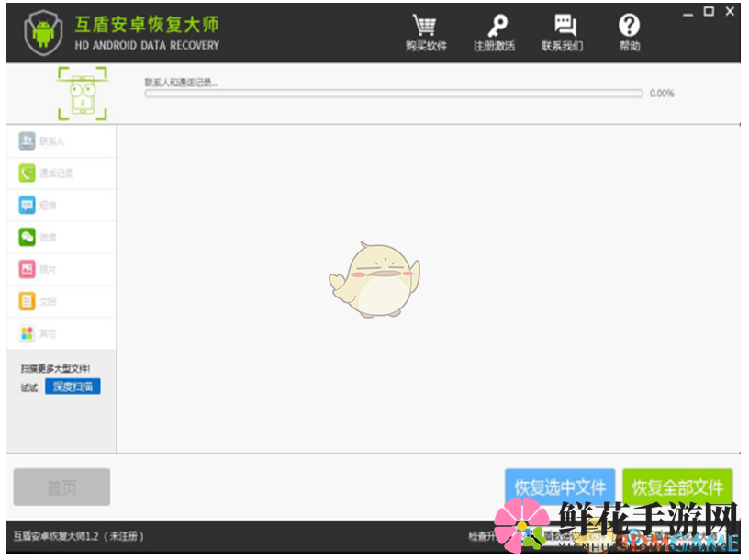
Task: Click the 0.00% progress percentage text
Action: click(662, 94)
